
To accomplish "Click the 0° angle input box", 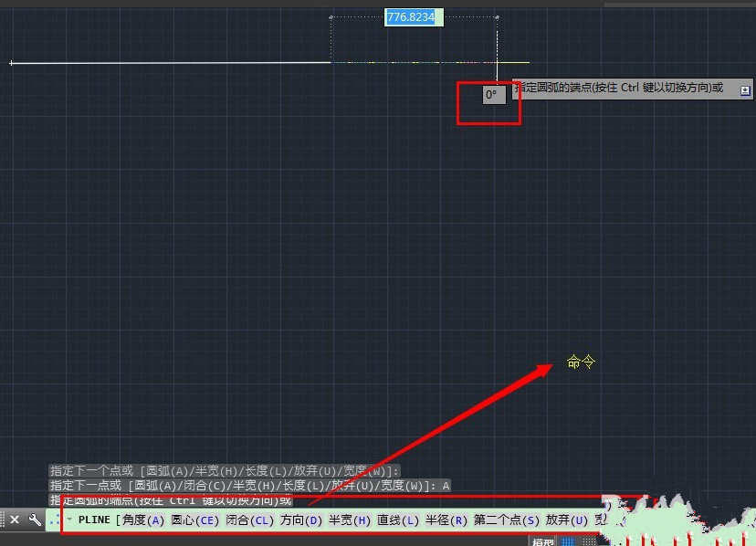I will pos(492,94).
